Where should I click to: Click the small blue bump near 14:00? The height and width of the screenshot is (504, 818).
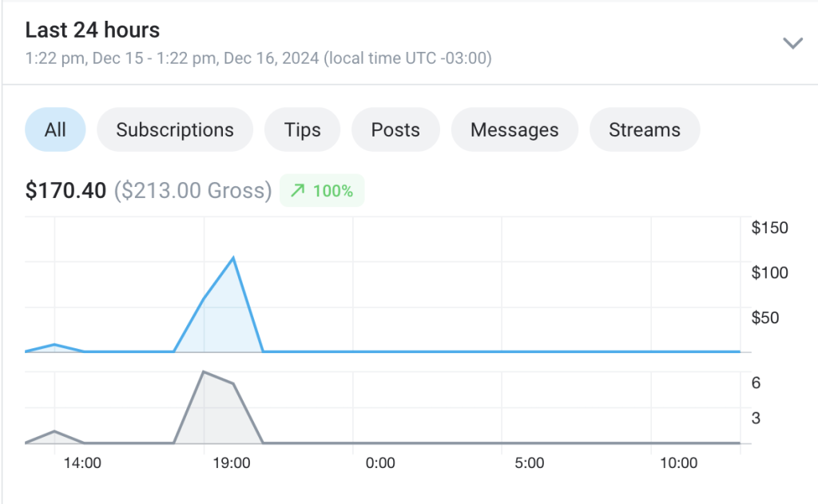coord(55,345)
